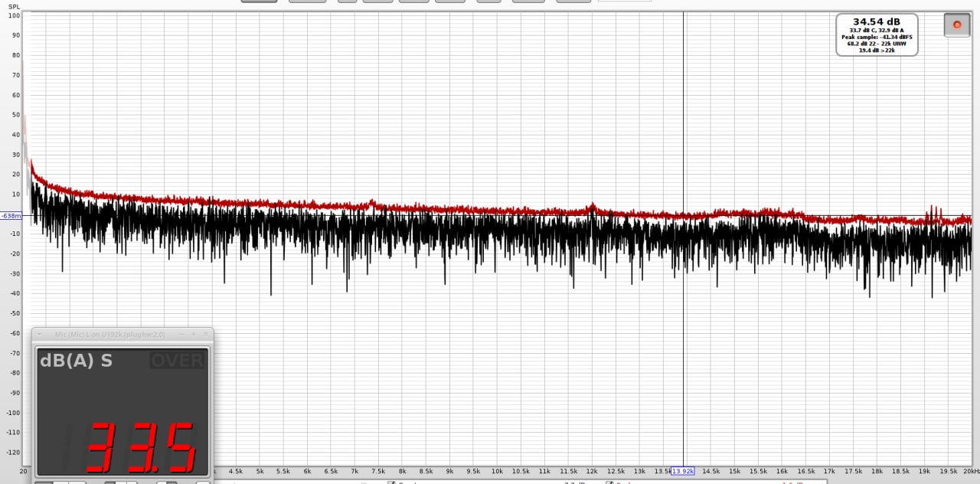Minimize the SPL meter window
980x484 pixels.
181,334
